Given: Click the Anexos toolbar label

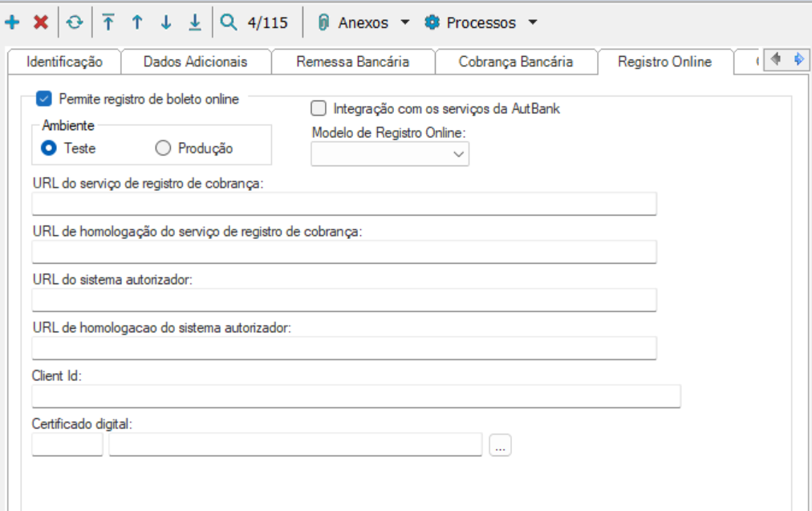Looking at the screenshot, I should [x=363, y=22].
